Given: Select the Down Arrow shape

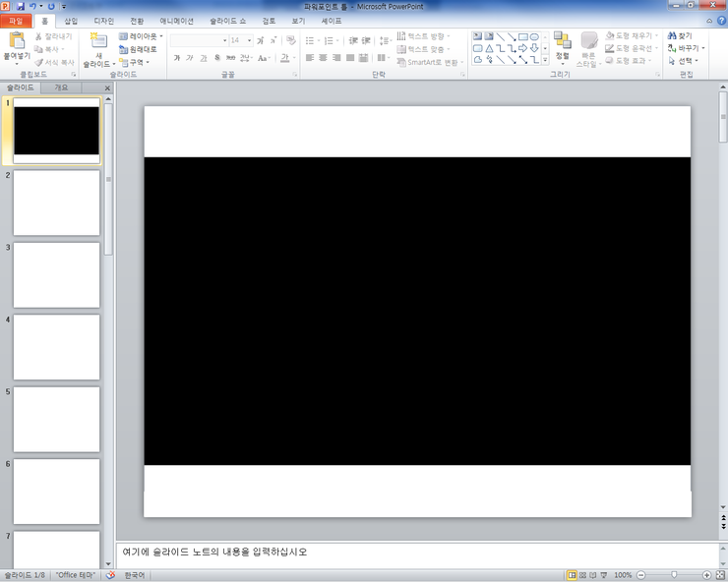Looking at the screenshot, I should (x=534, y=48).
